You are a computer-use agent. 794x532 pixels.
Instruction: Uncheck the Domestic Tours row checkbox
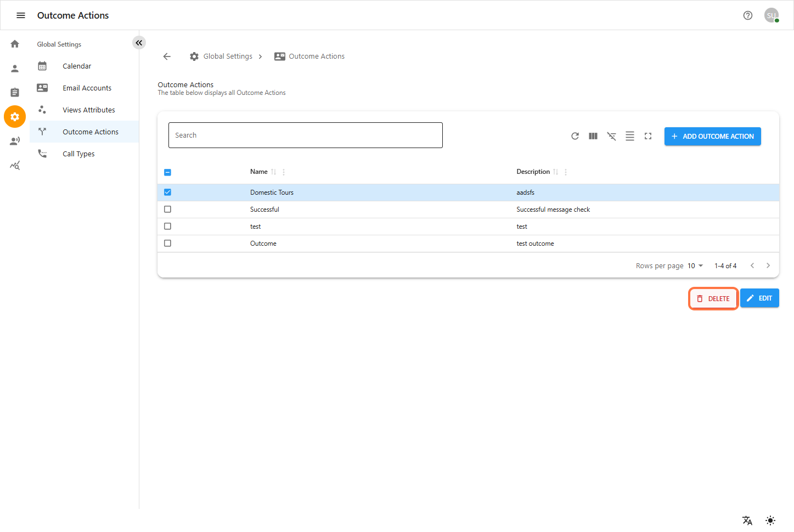pos(167,193)
